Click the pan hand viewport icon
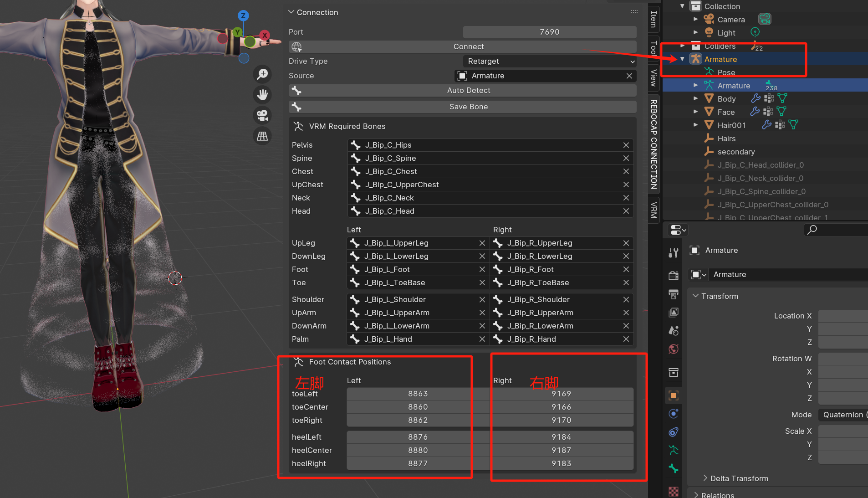The height and width of the screenshot is (498, 868). (x=262, y=95)
